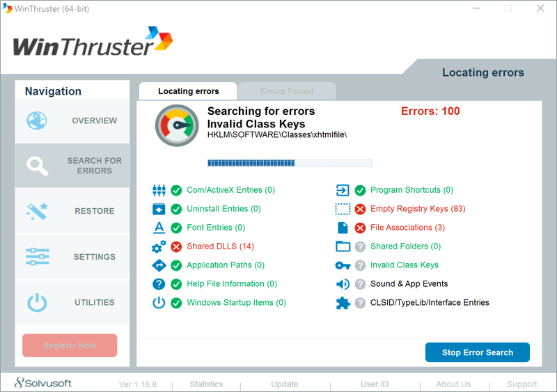Screen dimensions: 557x392
Task: Click the Com/ActiveX Entries plug icon
Action: (x=159, y=190)
